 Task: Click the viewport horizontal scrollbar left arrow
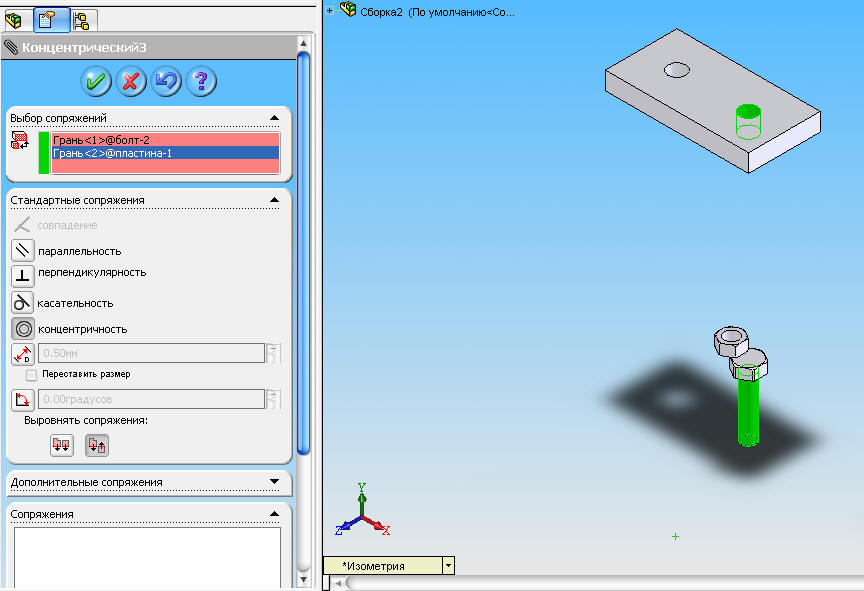(339, 583)
